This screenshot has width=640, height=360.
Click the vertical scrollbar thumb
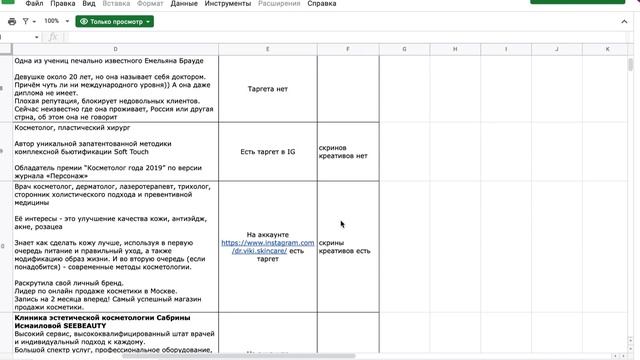631,64
